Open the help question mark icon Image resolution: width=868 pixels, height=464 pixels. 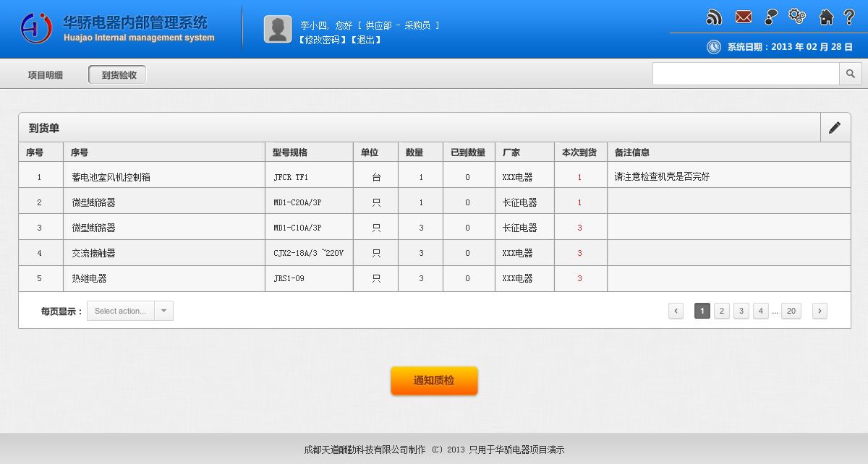coord(849,17)
